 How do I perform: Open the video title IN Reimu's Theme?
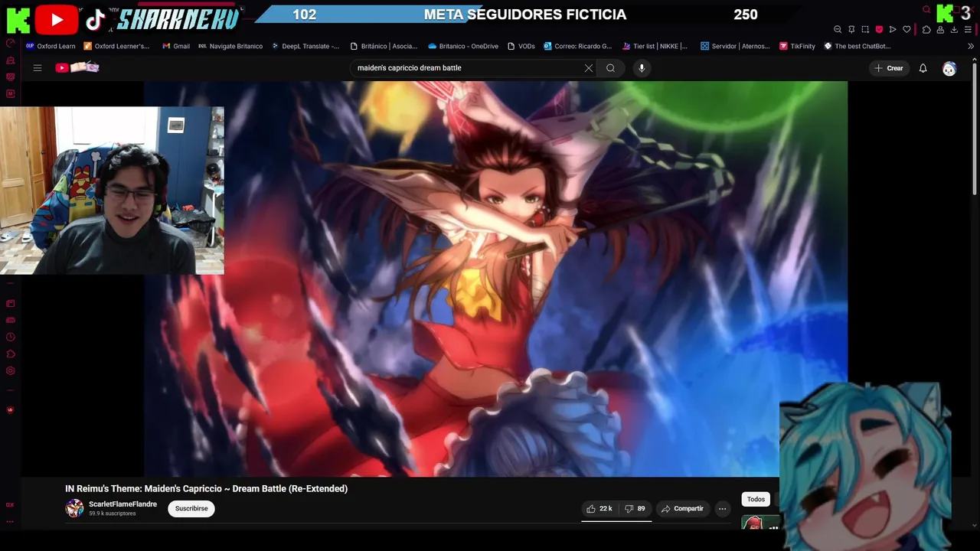[206, 488]
